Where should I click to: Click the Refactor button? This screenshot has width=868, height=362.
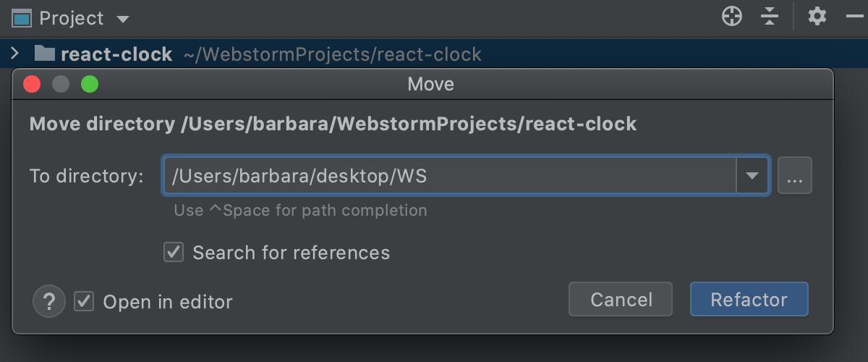749,300
